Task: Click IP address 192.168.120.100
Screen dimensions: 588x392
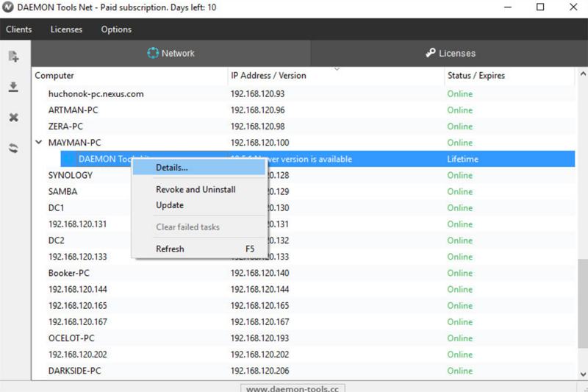Action: tap(260, 143)
